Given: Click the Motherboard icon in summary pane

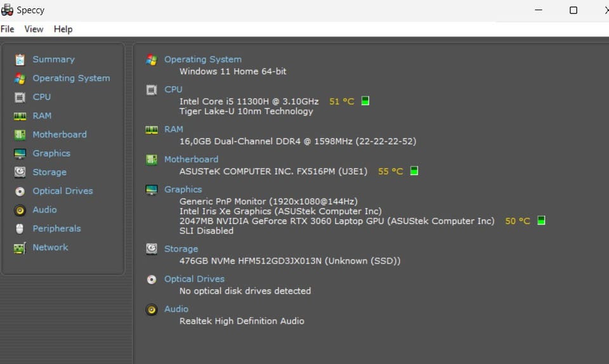Looking at the screenshot, I should pyautogui.click(x=152, y=160).
